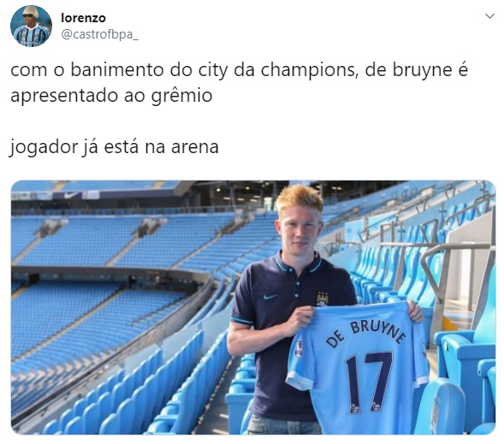Image resolution: width=504 pixels, height=444 pixels.
Task: Open lorenzo's profile picture avatar
Action: coord(31,26)
